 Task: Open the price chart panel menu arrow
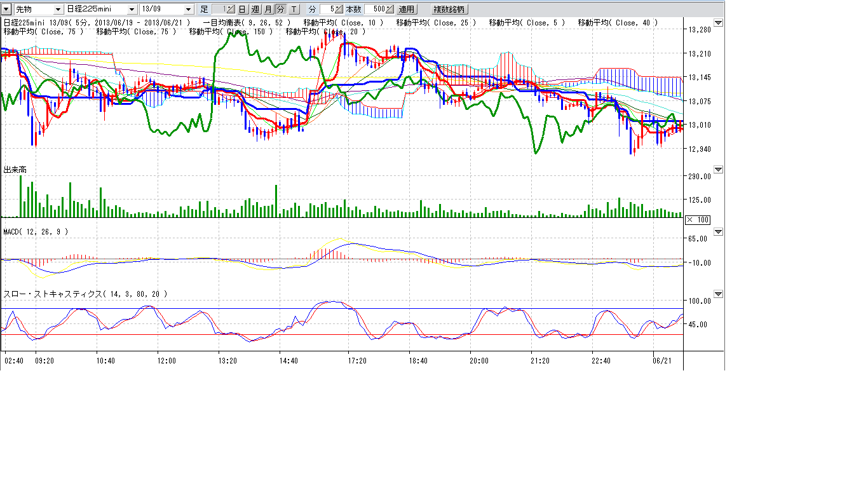(x=718, y=23)
